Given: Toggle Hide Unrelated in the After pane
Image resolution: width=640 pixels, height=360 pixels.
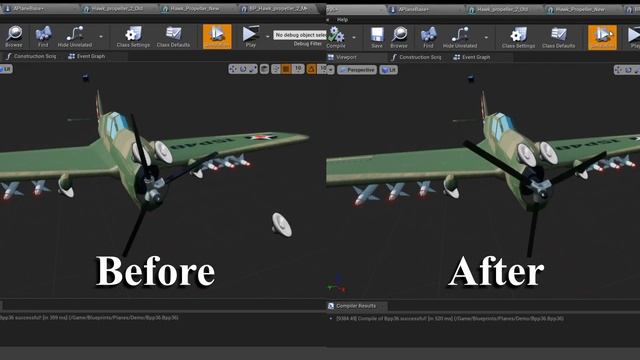Looking at the screenshot, I should point(460,37).
